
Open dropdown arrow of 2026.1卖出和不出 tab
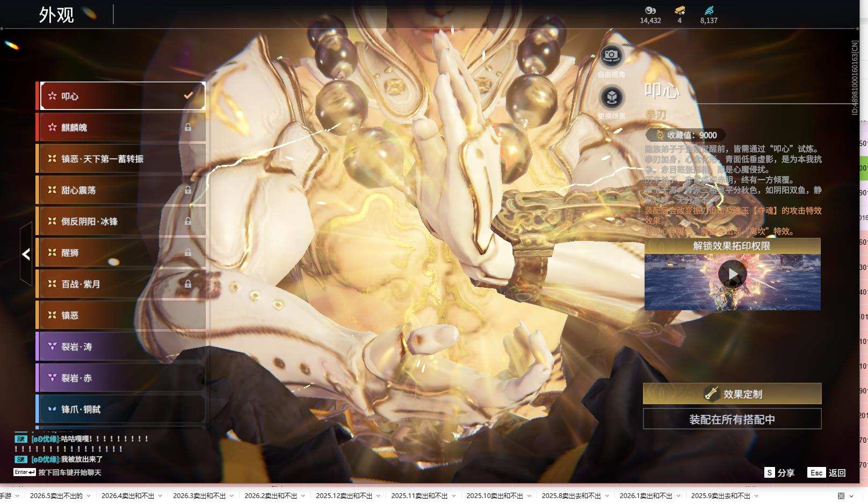678,496
